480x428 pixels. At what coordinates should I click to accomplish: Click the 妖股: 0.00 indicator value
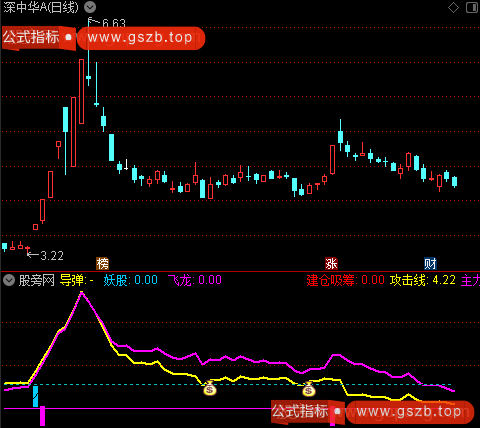point(130,280)
